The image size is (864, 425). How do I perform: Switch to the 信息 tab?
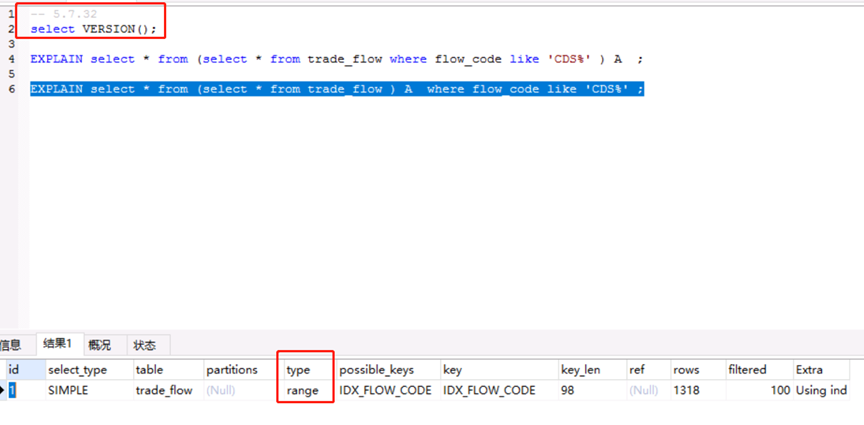(x=10, y=346)
